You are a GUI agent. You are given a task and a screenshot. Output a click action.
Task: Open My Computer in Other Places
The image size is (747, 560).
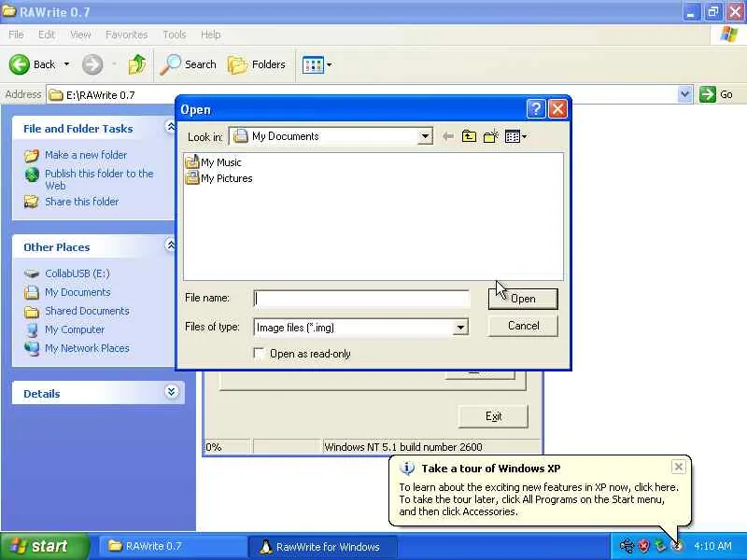coord(75,329)
